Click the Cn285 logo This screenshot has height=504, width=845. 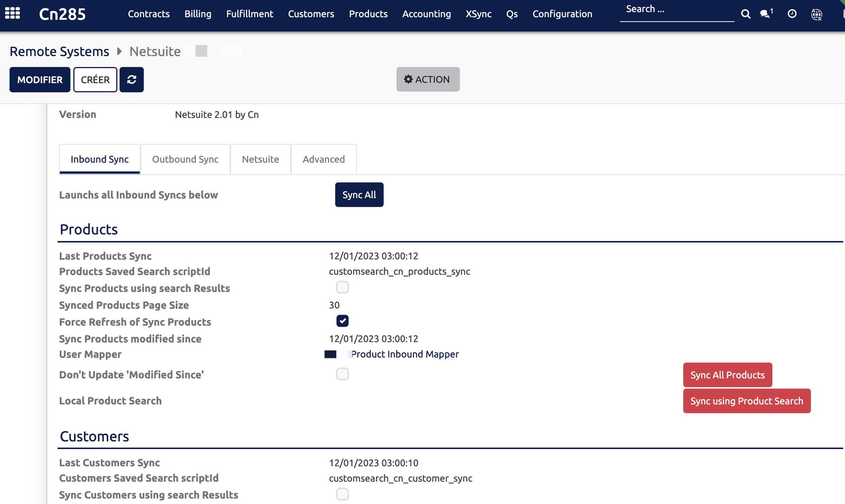62,14
